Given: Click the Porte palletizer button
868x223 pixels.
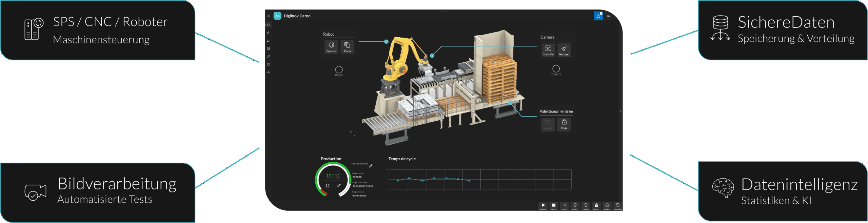Looking at the screenshot, I should point(564,124).
